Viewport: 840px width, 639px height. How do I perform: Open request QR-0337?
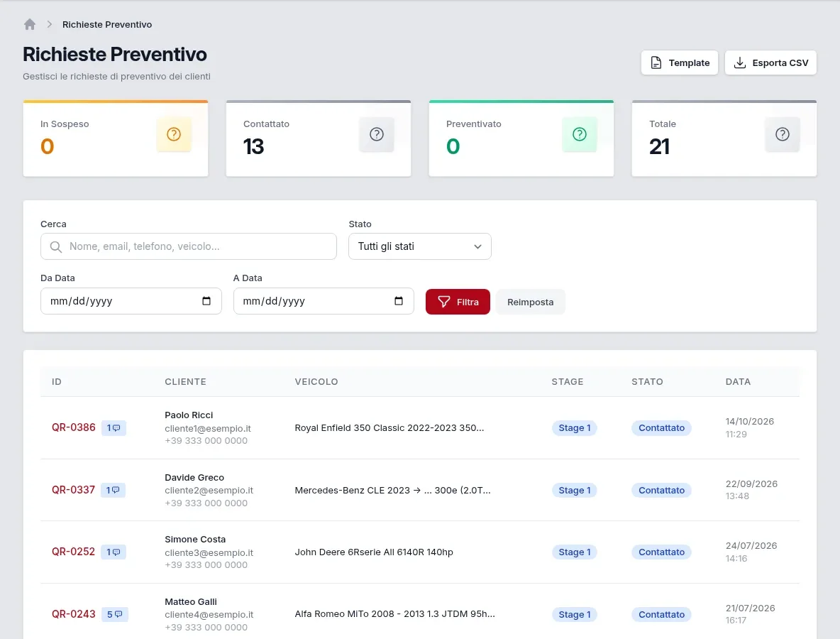(x=73, y=489)
